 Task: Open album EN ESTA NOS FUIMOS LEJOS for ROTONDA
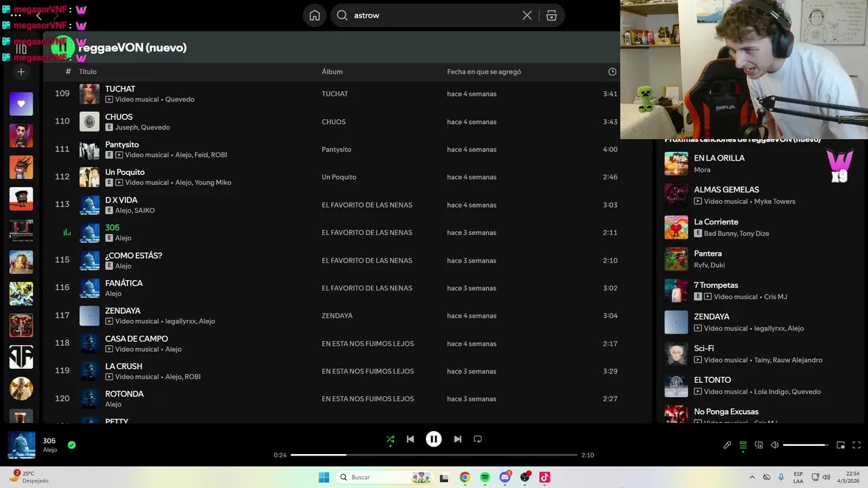coord(368,399)
